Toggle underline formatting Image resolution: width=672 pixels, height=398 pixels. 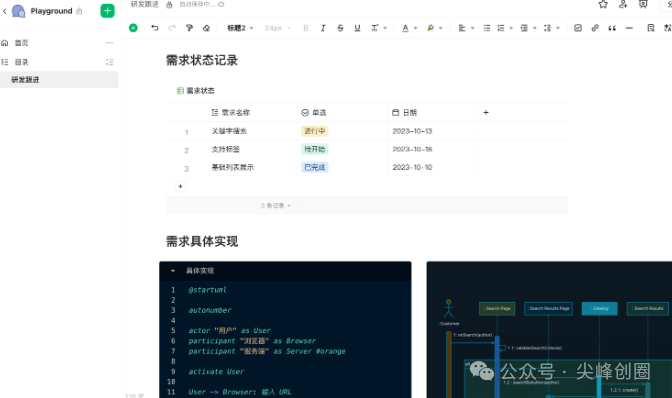coord(357,28)
